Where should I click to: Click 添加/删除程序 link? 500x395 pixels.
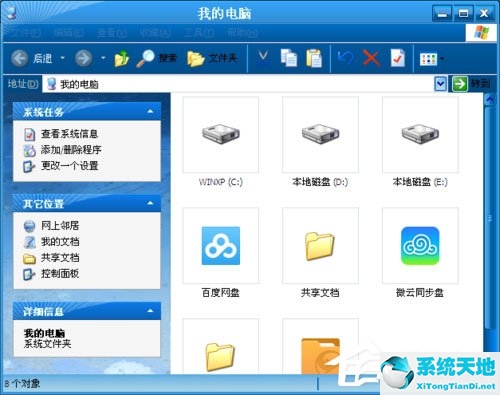71,150
